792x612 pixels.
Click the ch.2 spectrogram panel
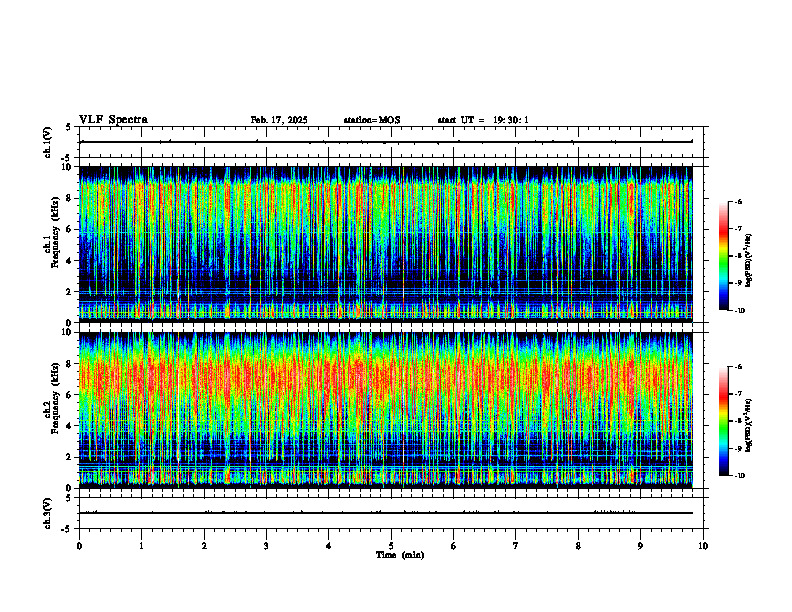pyautogui.click(x=386, y=410)
